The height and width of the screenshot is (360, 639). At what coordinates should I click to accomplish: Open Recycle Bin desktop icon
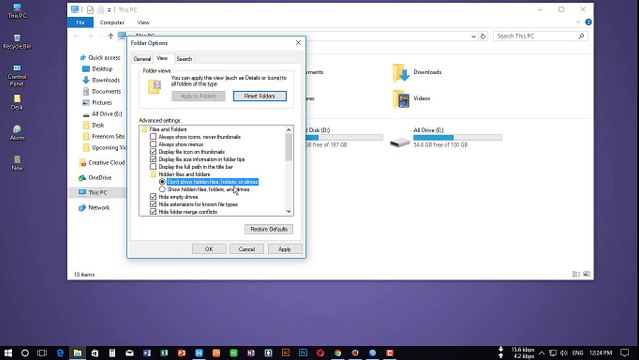[17, 42]
